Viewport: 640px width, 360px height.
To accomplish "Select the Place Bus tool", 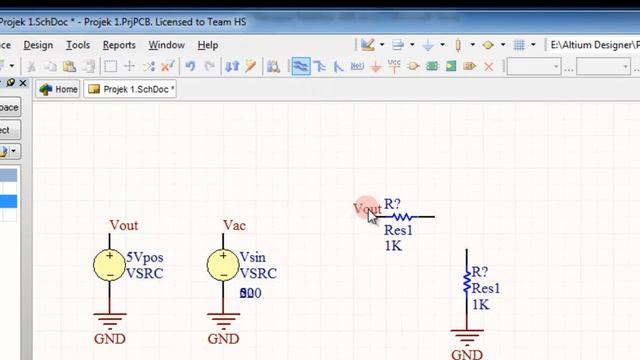I will pos(320,67).
